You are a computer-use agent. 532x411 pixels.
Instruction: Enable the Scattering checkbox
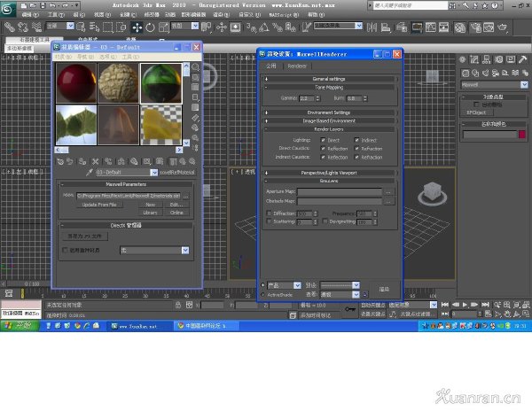(269, 221)
